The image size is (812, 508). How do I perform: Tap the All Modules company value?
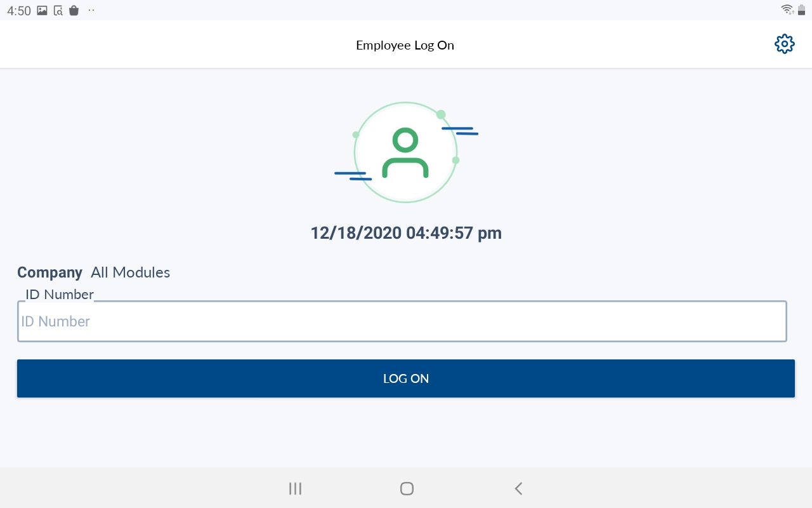click(130, 272)
